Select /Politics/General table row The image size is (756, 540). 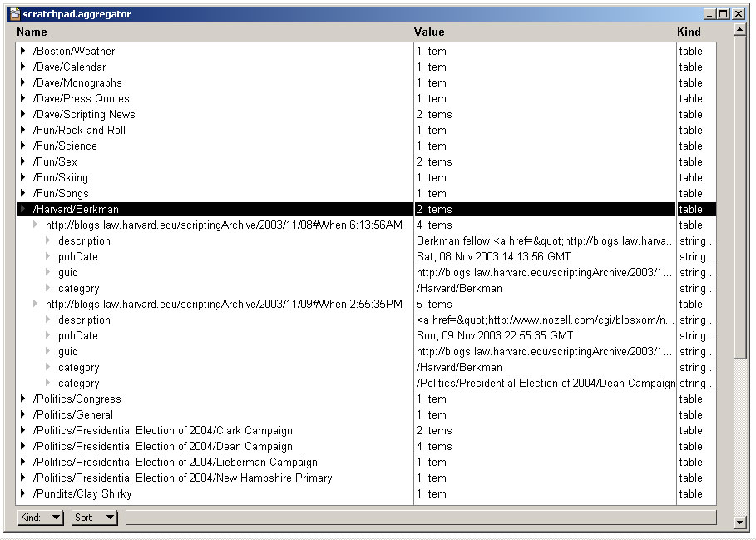73,415
